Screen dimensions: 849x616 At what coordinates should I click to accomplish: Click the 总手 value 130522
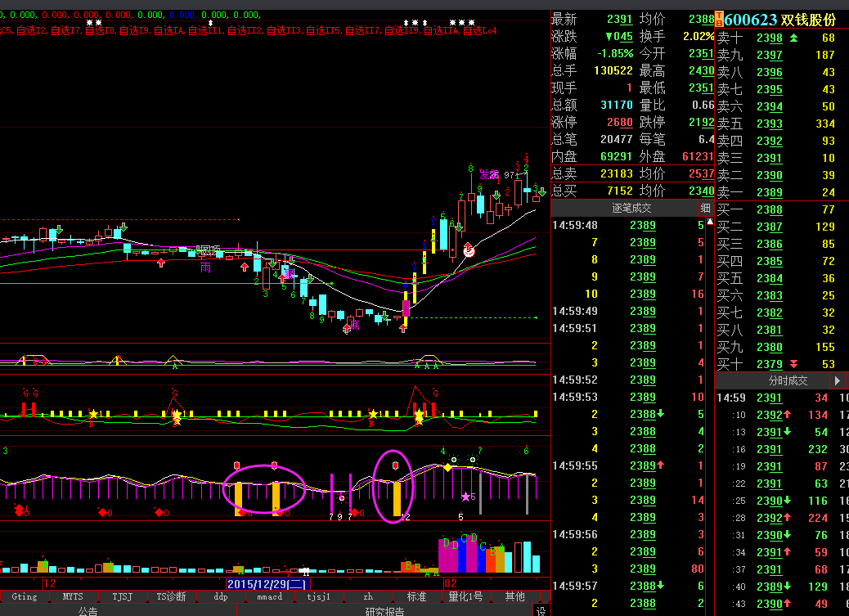[613, 70]
